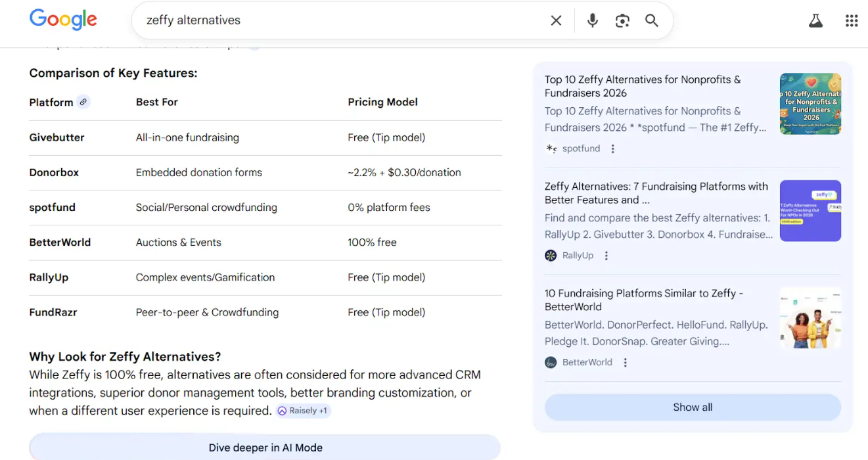
Task: Click Givebutter's Free (Tip model) pricing cell
Action: click(x=387, y=137)
